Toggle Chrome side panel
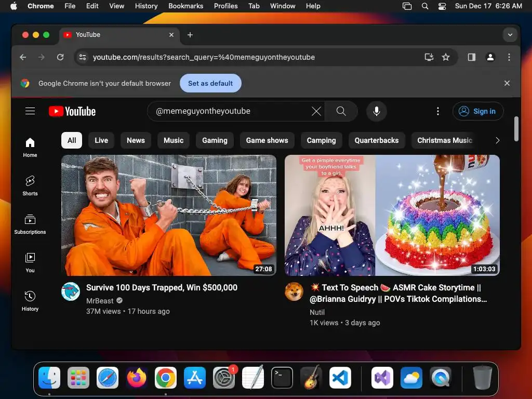The height and width of the screenshot is (399, 532). [472, 57]
